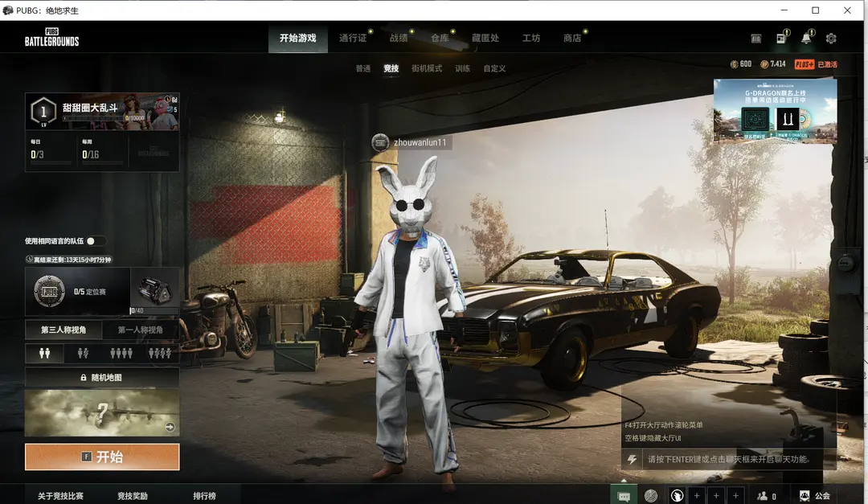Click the chat input box prompt
This screenshot has height=504, width=868.
point(728,459)
